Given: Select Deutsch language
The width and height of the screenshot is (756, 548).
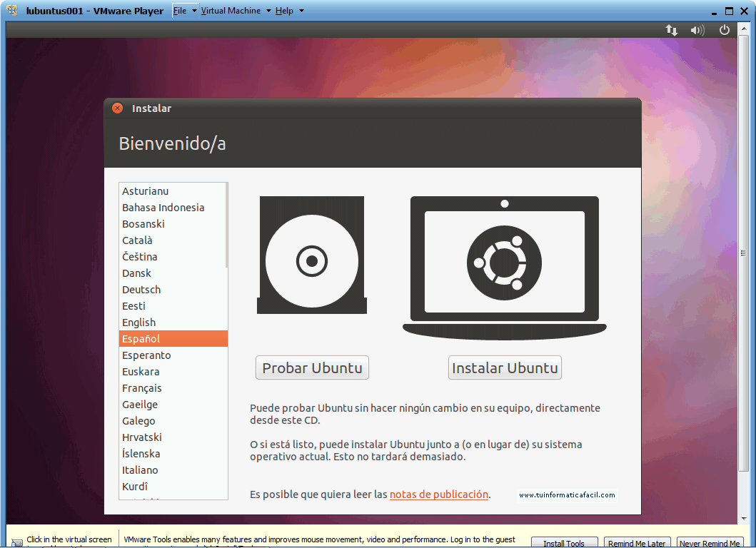Looking at the screenshot, I should pyautogui.click(x=173, y=290).
